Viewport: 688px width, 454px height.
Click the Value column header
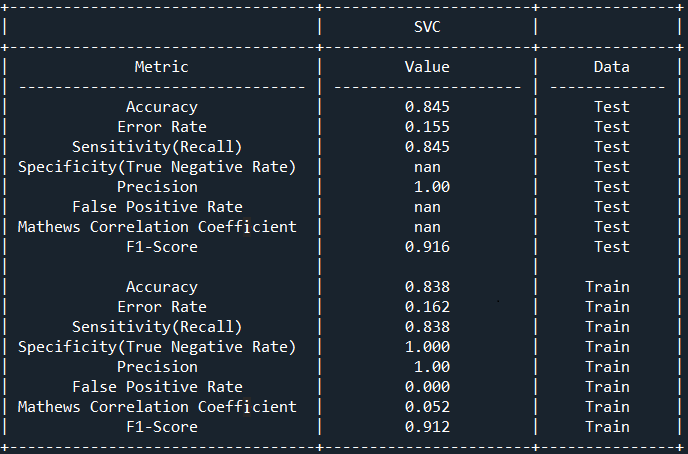pyautogui.click(x=427, y=67)
